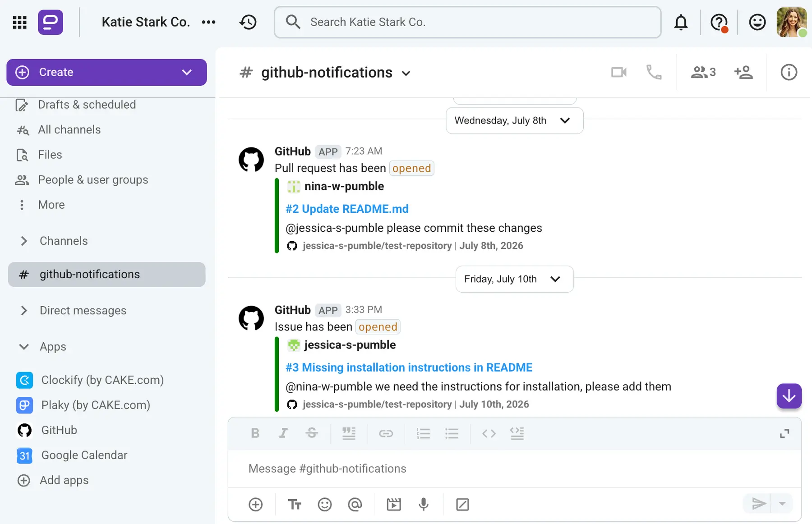The height and width of the screenshot is (524, 812).
Task: Add a member to the channel
Action: [743, 72]
